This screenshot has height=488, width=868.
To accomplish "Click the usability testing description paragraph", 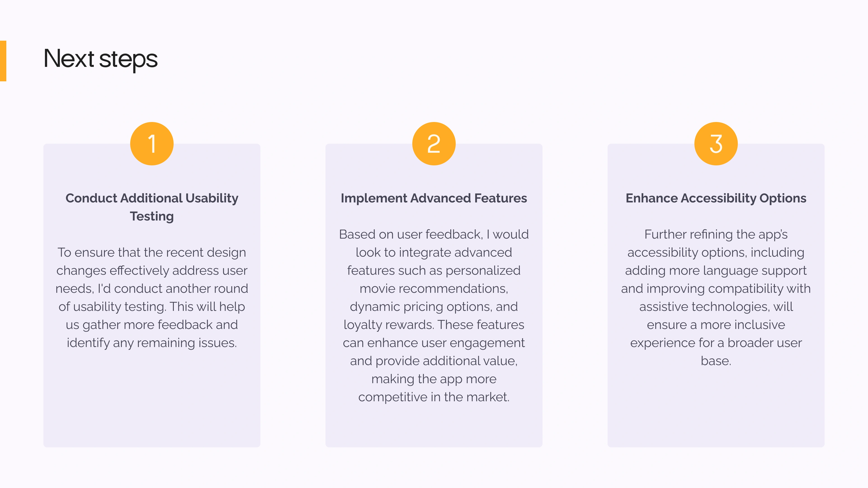I will 152,298.
